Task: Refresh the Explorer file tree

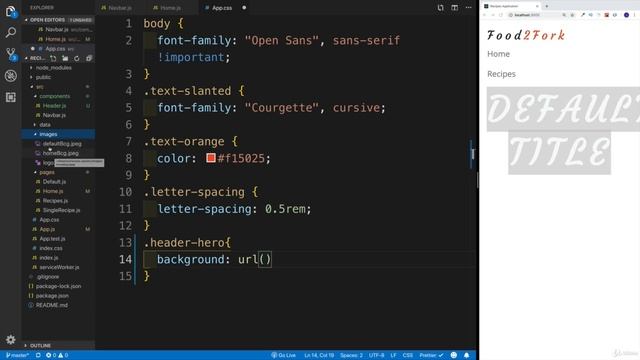Action: tap(77, 58)
